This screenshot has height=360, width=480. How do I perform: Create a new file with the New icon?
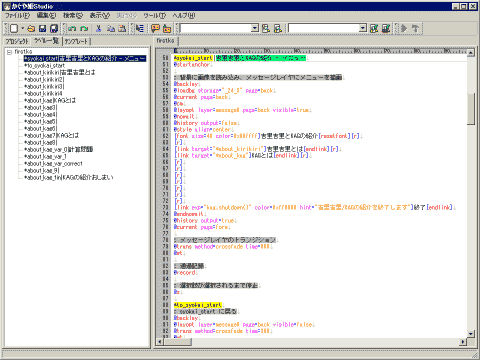click(x=14, y=29)
